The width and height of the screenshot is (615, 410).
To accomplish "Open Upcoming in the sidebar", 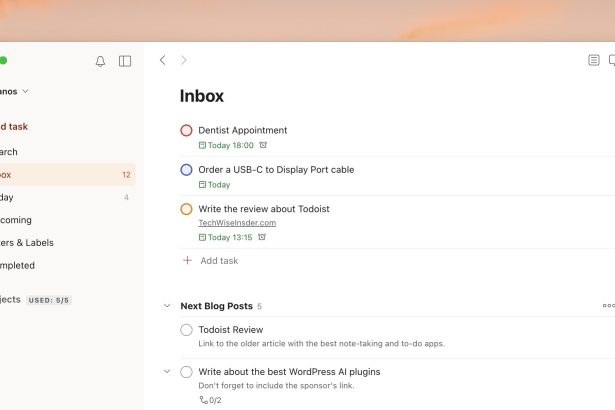I will [67, 220].
